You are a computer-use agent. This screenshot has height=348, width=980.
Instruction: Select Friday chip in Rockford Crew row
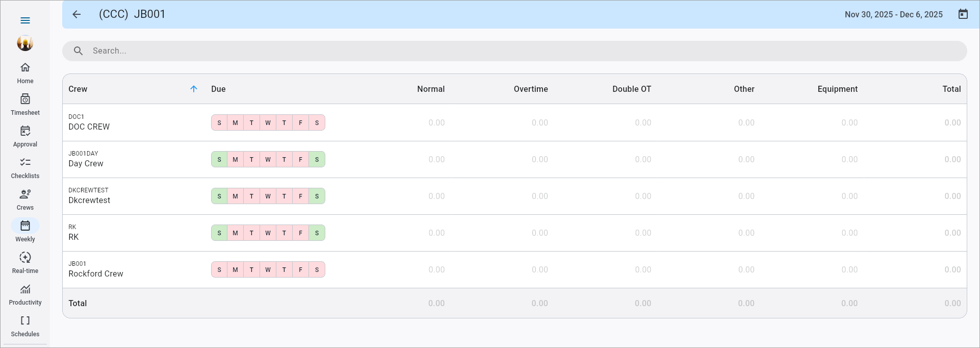point(300,269)
